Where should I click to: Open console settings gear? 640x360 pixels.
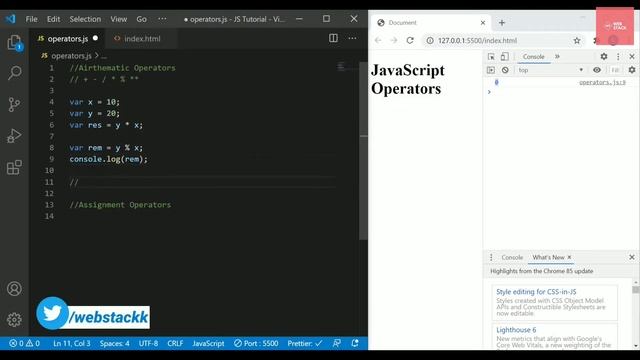(632, 70)
